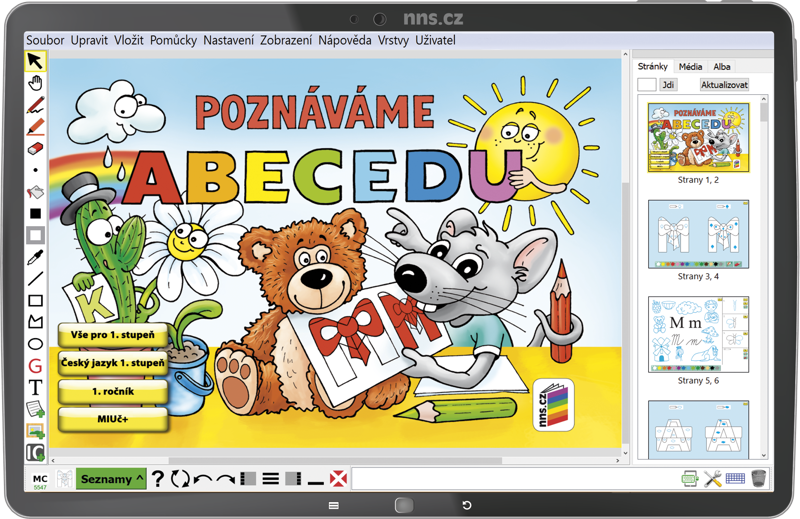Open the Upravit menu

pyautogui.click(x=89, y=40)
